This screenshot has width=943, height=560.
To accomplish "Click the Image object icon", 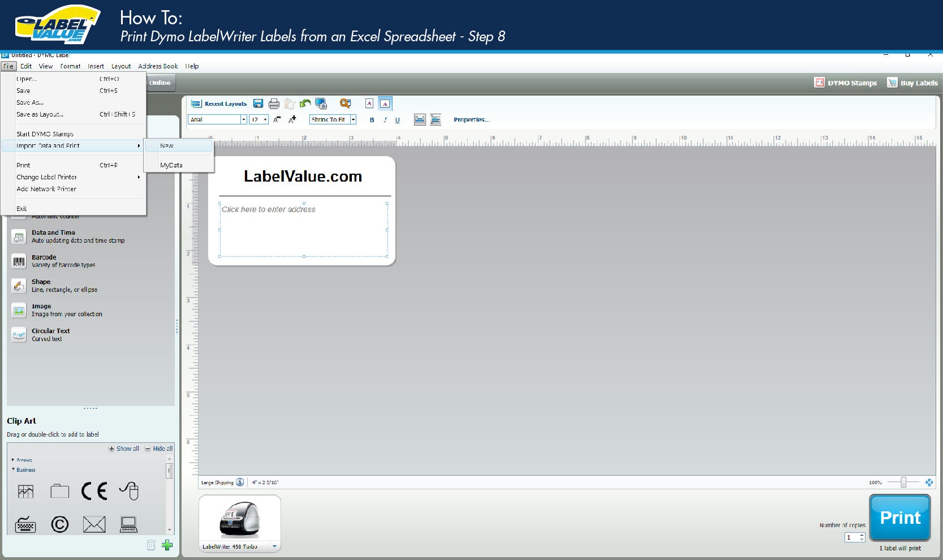I will (x=19, y=310).
